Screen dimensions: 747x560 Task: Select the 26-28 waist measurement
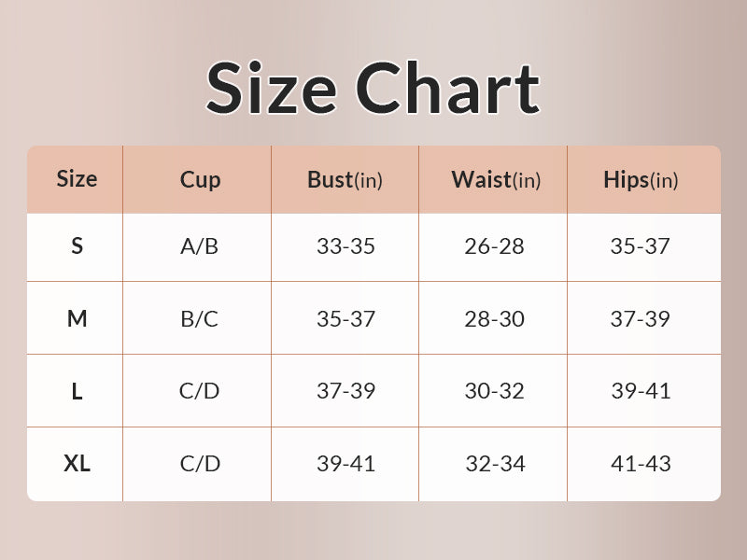pyautogui.click(x=494, y=246)
